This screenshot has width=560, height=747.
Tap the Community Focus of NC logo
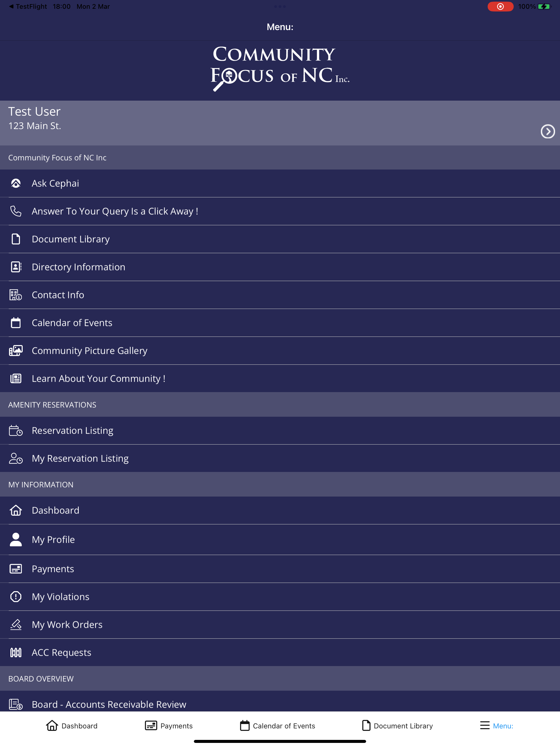280,69
